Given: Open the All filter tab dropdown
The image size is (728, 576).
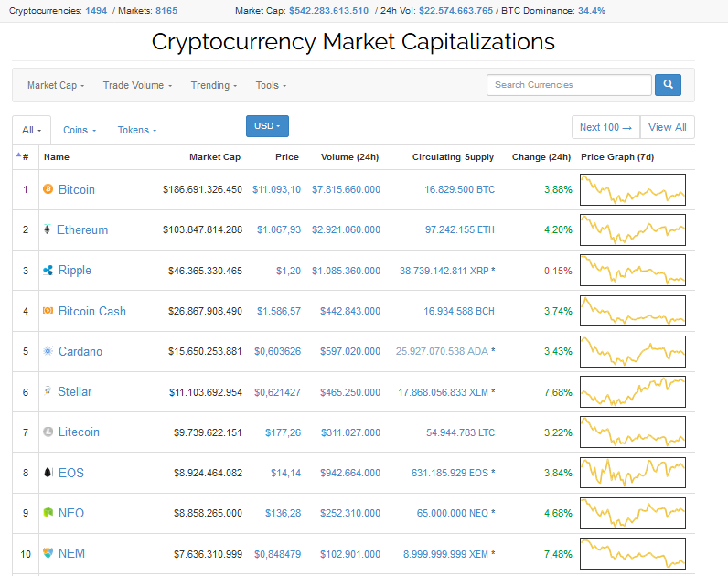Looking at the screenshot, I should click(32, 130).
